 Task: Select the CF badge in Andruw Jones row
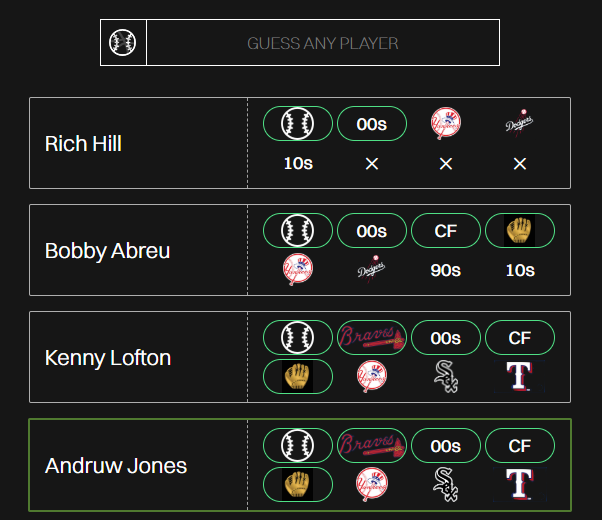coord(520,445)
